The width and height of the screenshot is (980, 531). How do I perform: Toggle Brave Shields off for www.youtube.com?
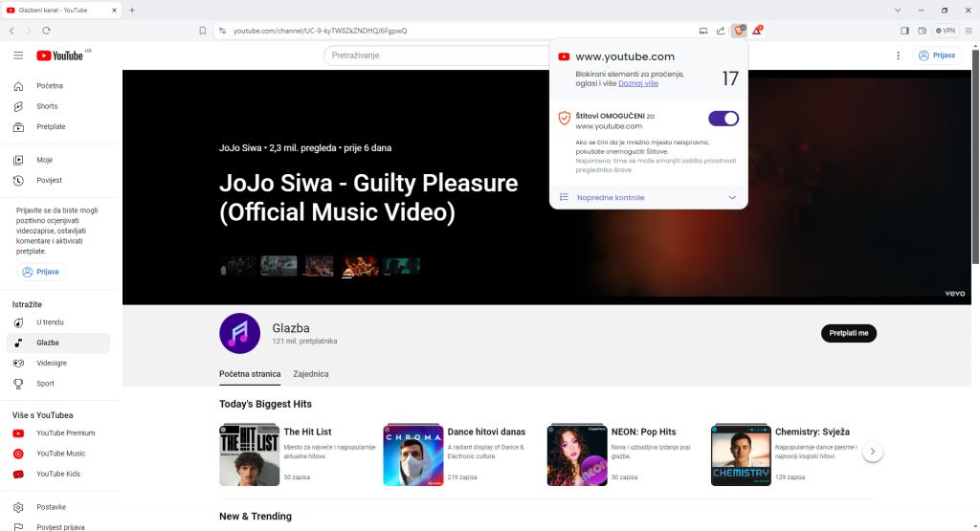click(723, 119)
